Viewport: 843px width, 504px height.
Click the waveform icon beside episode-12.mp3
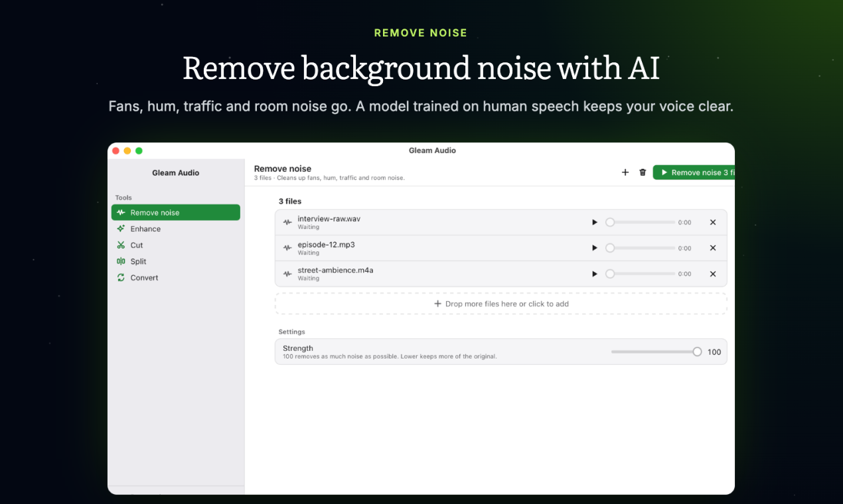287,248
